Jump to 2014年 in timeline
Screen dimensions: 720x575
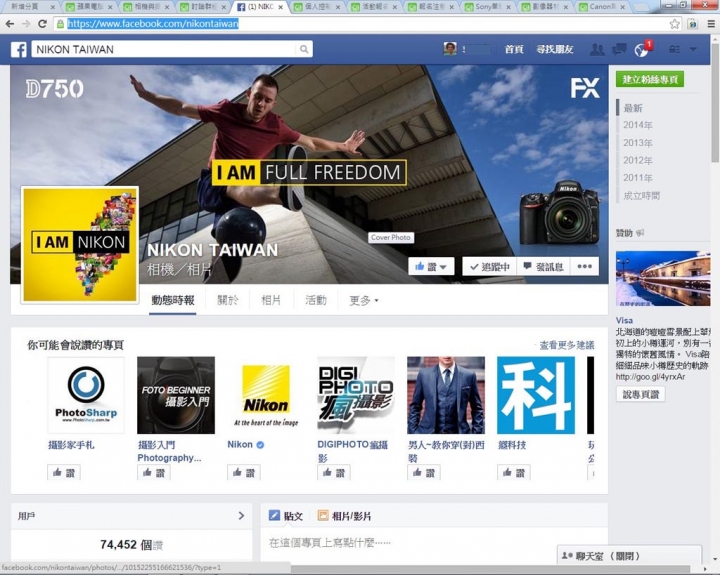point(638,125)
